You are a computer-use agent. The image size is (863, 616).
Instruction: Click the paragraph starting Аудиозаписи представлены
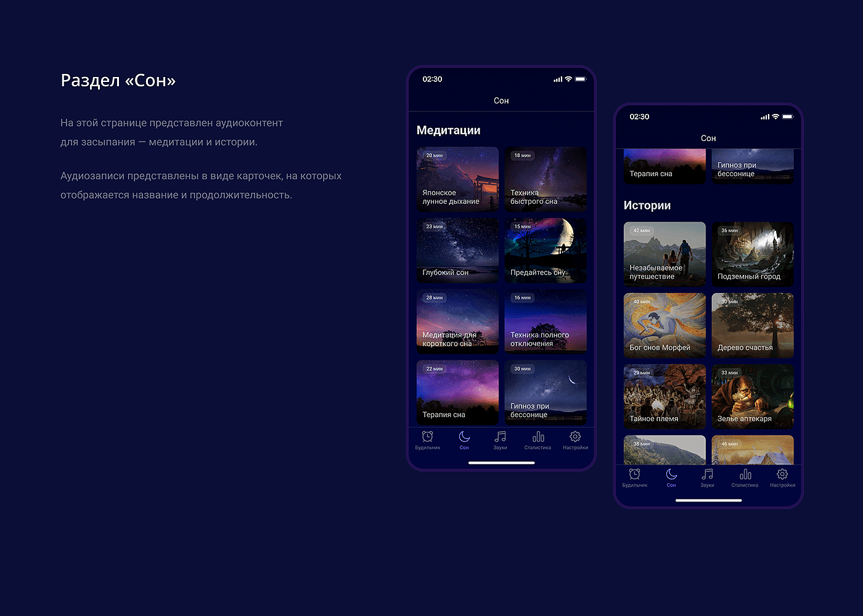201,185
